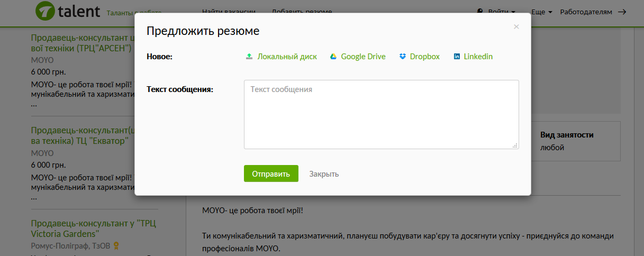Click the Local disk upload icon

pos(249,57)
